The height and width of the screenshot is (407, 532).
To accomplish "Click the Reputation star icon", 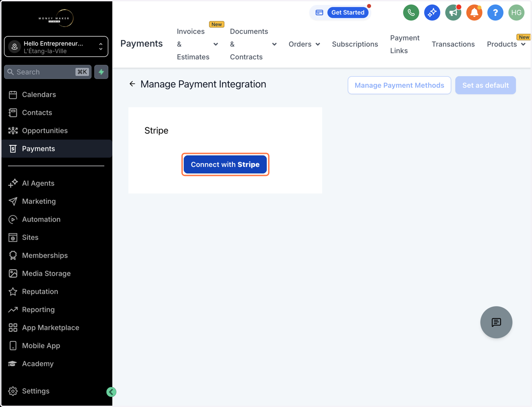I will coord(13,291).
